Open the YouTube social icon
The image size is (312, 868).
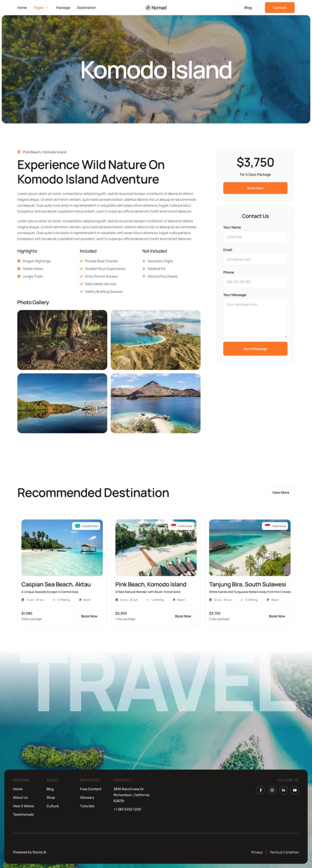click(295, 790)
